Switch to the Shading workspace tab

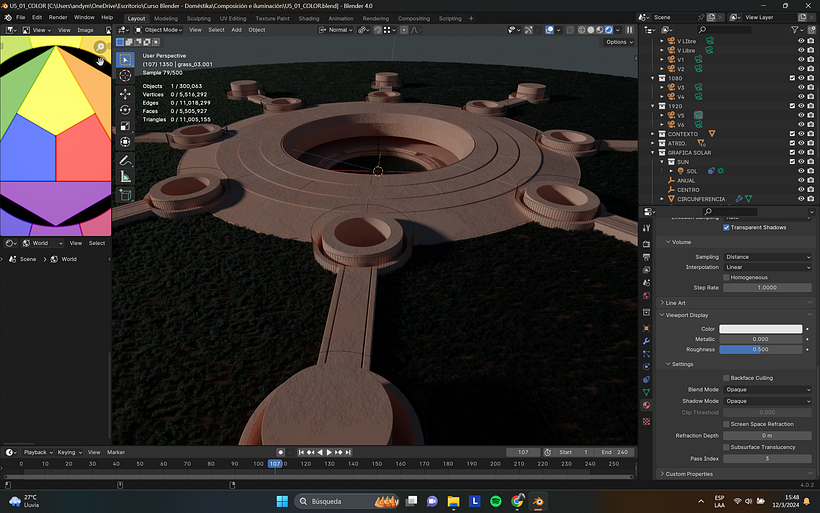pyautogui.click(x=309, y=18)
